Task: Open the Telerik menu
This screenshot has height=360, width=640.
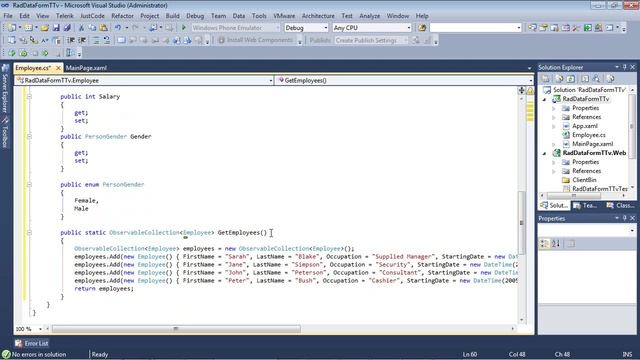Action: point(64,16)
